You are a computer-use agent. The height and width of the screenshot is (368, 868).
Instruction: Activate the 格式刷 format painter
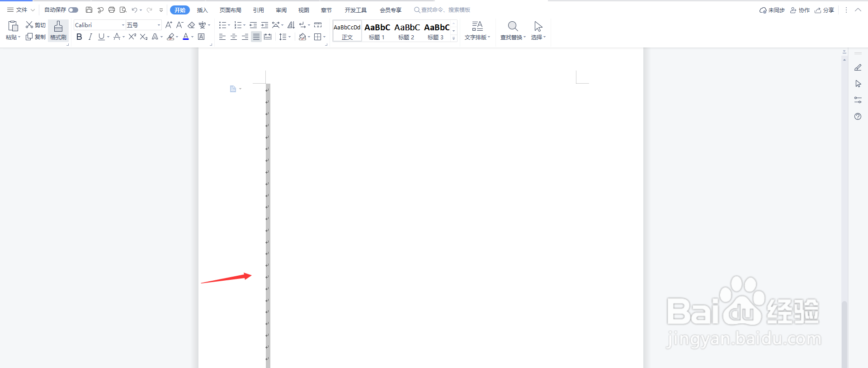click(x=58, y=31)
